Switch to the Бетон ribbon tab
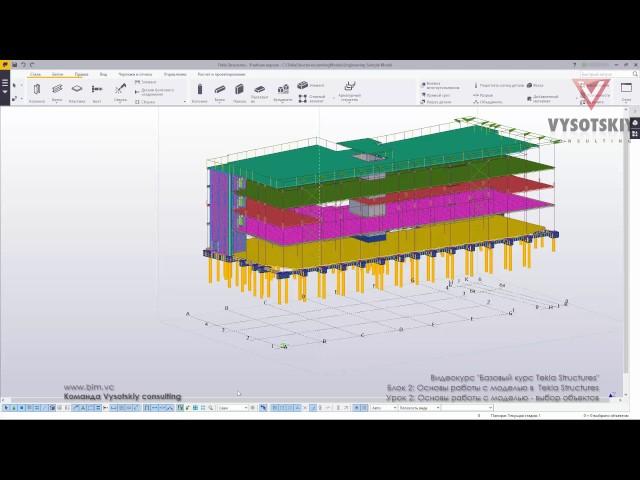This screenshot has height=480, width=640. click(58, 74)
